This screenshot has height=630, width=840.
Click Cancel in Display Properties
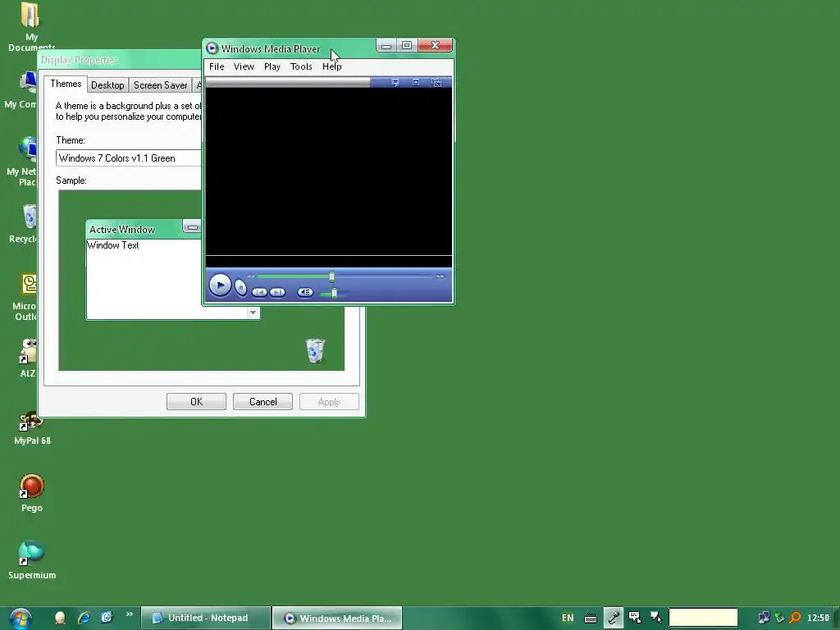click(262, 402)
